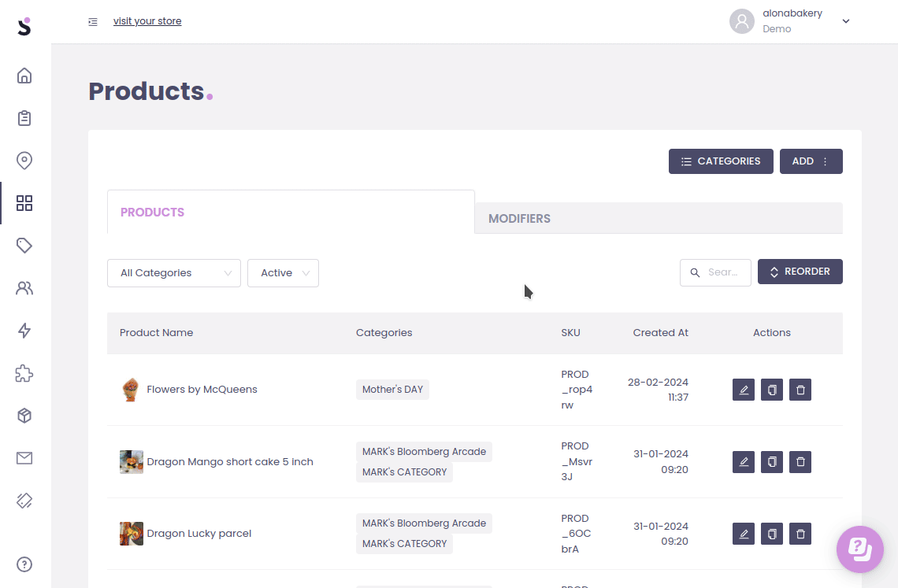Expand the All Categories dropdown
The width and height of the screenshot is (898, 588).
(x=174, y=273)
